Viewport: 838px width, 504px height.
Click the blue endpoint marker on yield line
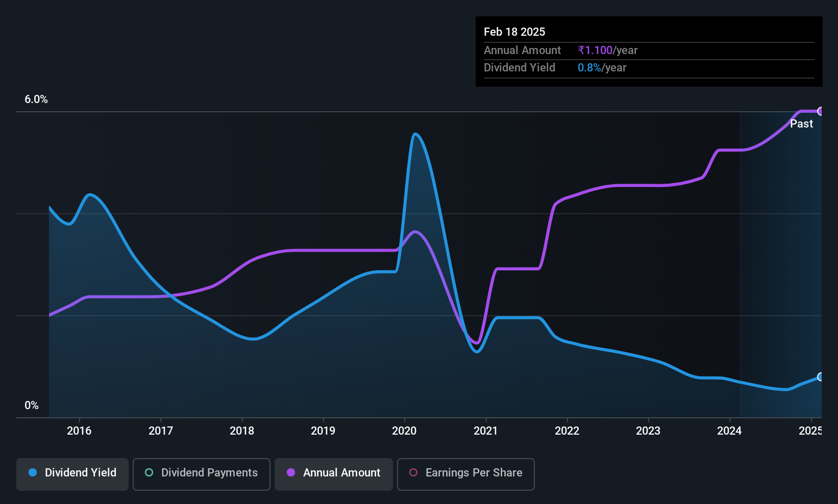pos(821,377)
